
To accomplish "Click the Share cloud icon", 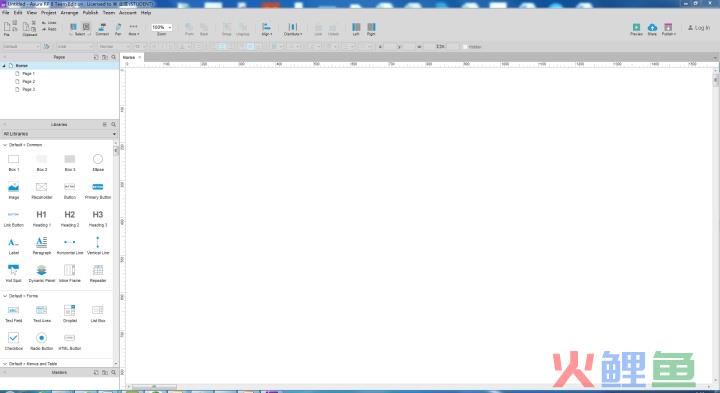I will 652,29.
